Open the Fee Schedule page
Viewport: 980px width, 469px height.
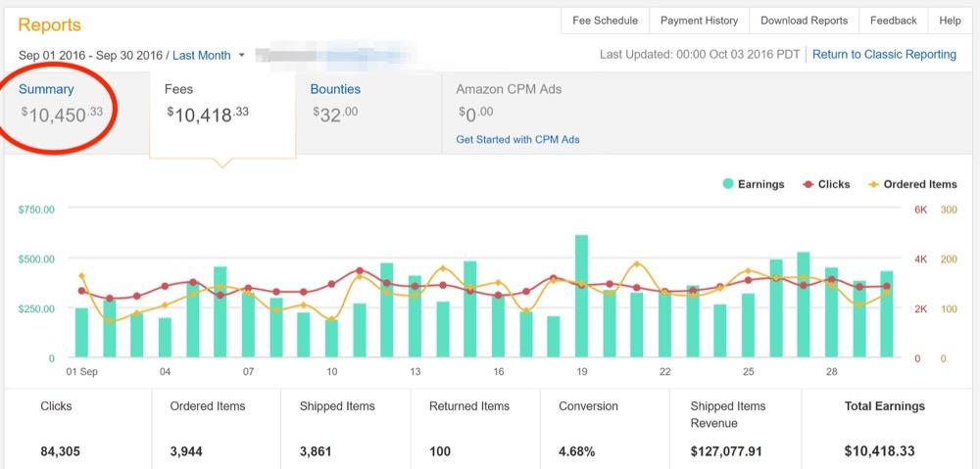pos(605,21)
